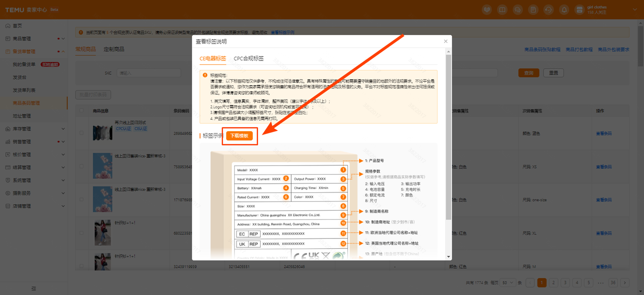Click the 下载模板 button

(x=239, y=136)
